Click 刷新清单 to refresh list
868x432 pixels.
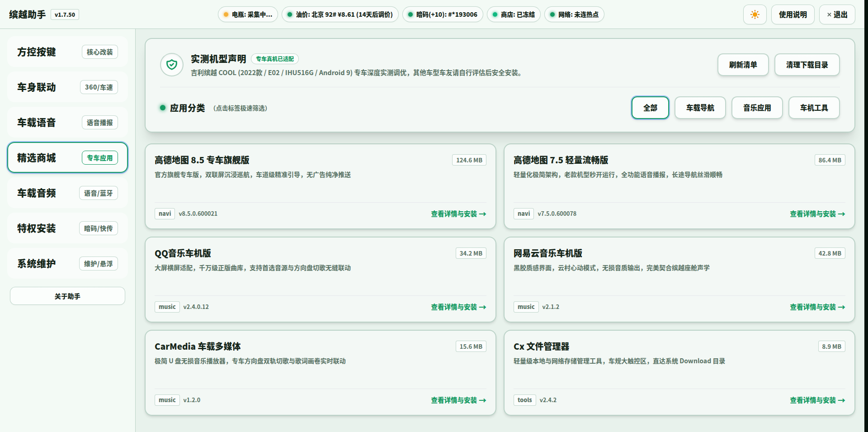pyautogui.click(x=743, y=65)
